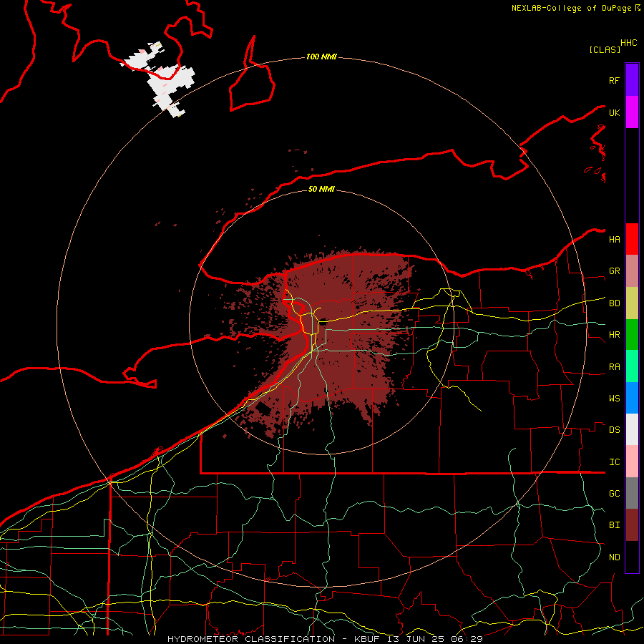This screenshot has width=644, height=644.
Task: Click the GR pink-brown legend swatch
Action: [x=632, y=271]
